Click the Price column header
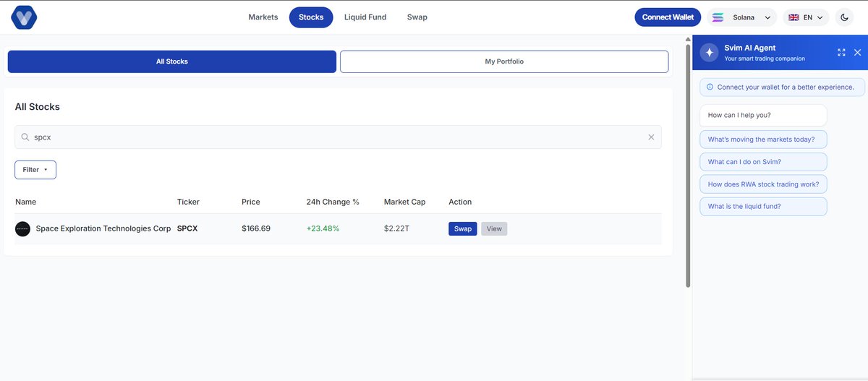The height and width of the screenshot is (381, 868). coord(251,202)
